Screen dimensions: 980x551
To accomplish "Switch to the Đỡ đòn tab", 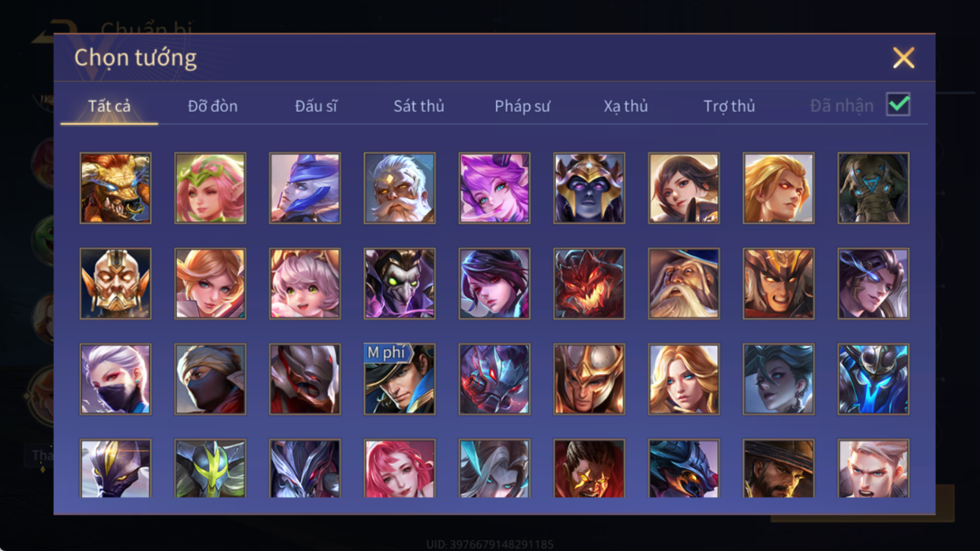I will tap(213, 106).
